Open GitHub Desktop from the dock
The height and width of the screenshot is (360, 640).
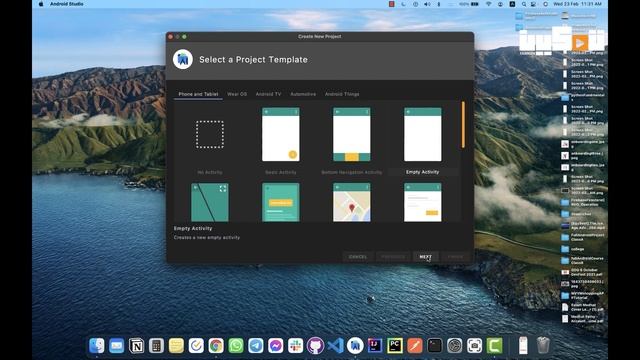(x=316, y=346)
